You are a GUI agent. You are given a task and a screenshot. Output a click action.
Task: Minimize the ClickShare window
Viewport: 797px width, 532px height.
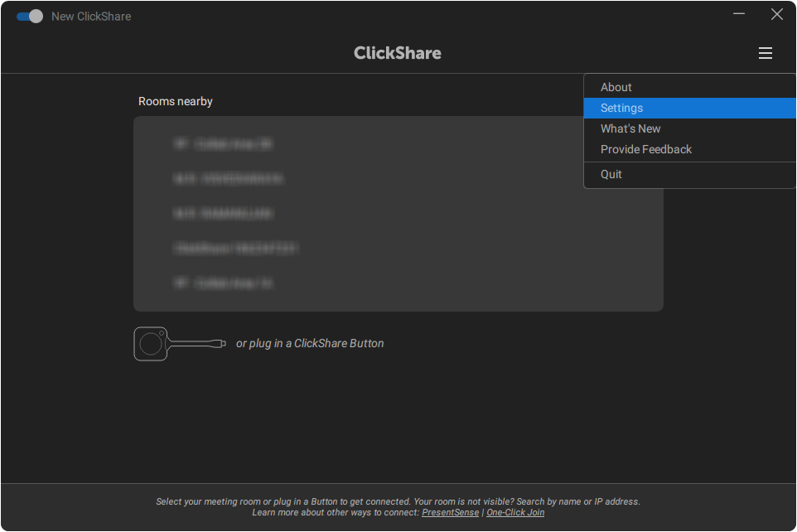click(739, 14)
